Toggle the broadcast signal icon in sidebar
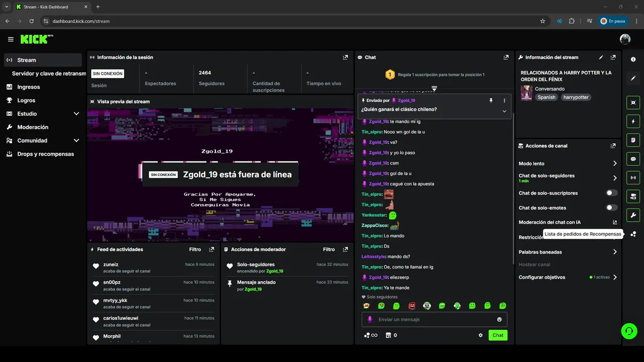This screenshot has width=644, height=362. tap(633, 177)
